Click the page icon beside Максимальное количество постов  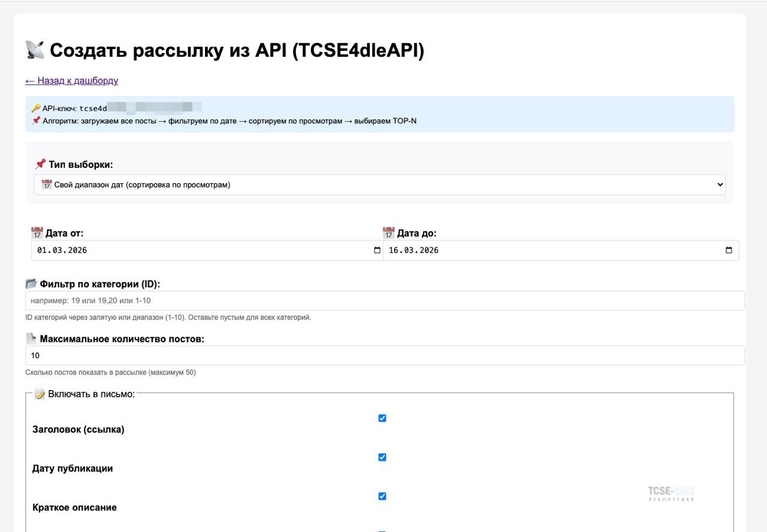click(x=31, y=339)
